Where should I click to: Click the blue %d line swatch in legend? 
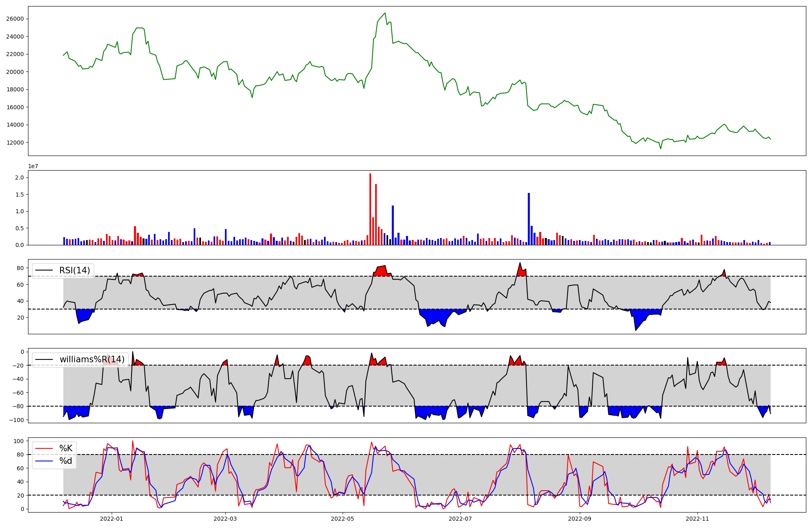[44, 461]
